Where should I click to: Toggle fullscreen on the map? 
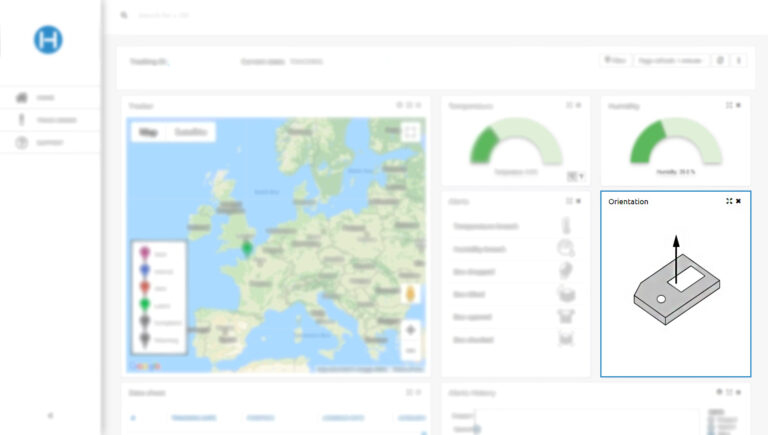click(410, 132)
